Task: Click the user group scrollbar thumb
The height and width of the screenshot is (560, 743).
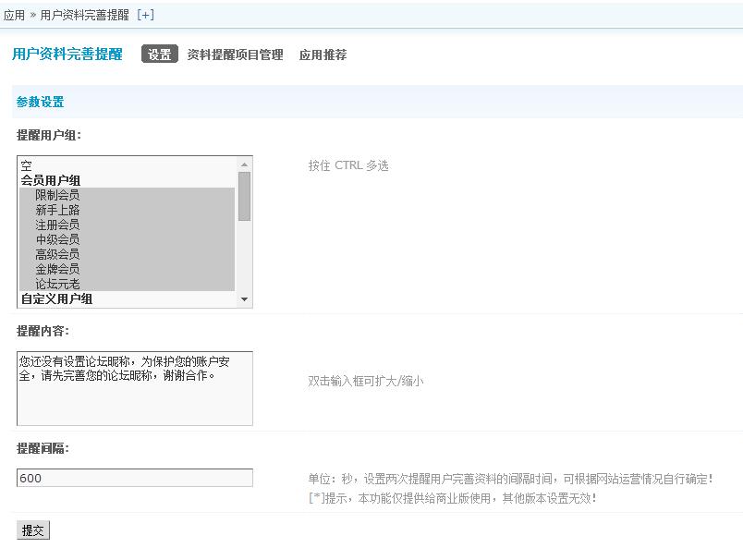Action: pyautogui.click(x=244, y=196)
